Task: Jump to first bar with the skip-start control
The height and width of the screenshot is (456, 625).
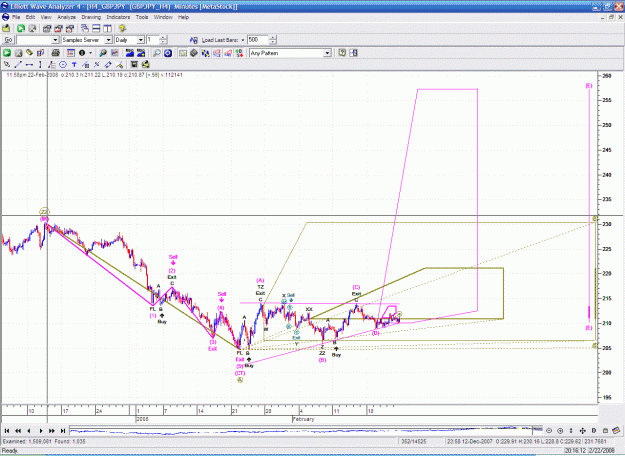Action: [x=7, y=430]
